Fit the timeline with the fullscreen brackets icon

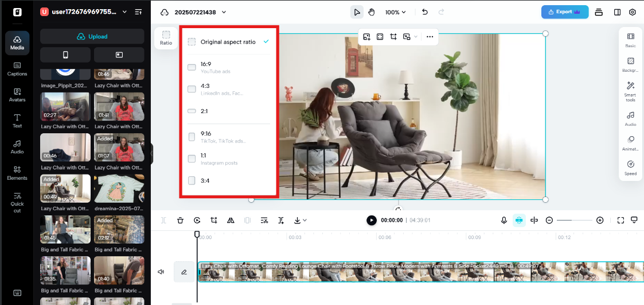[x=620, y=220]
